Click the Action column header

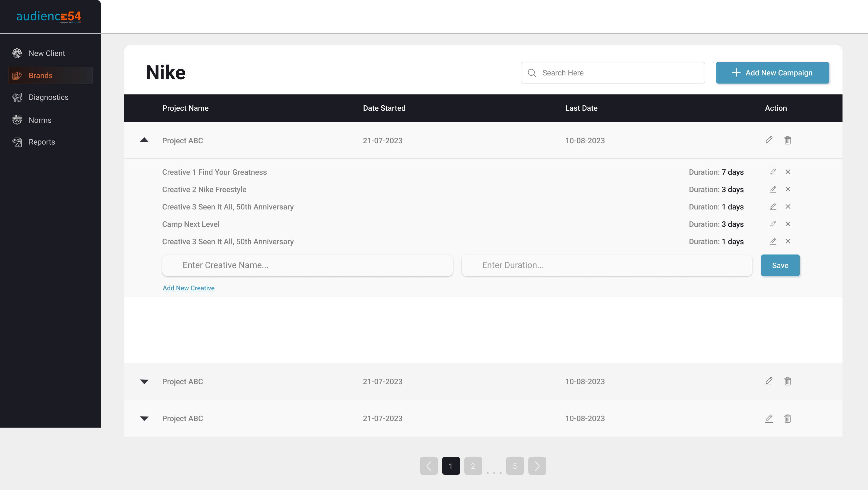coord(776,108)
